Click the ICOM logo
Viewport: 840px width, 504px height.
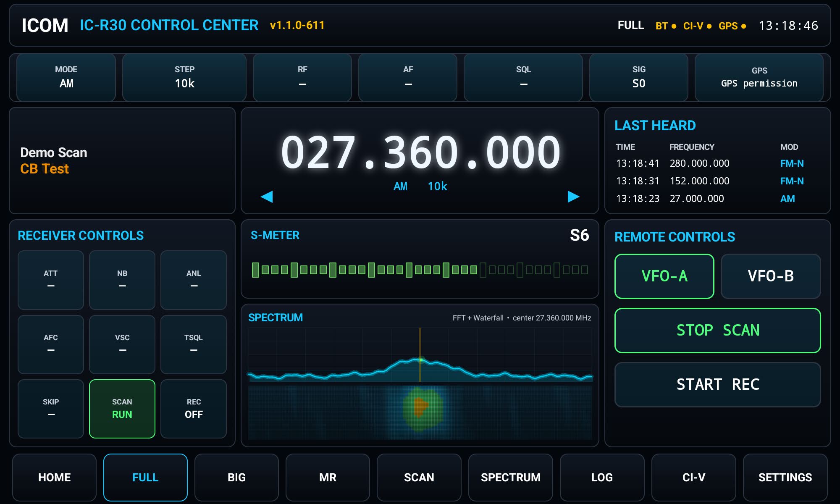45,26
